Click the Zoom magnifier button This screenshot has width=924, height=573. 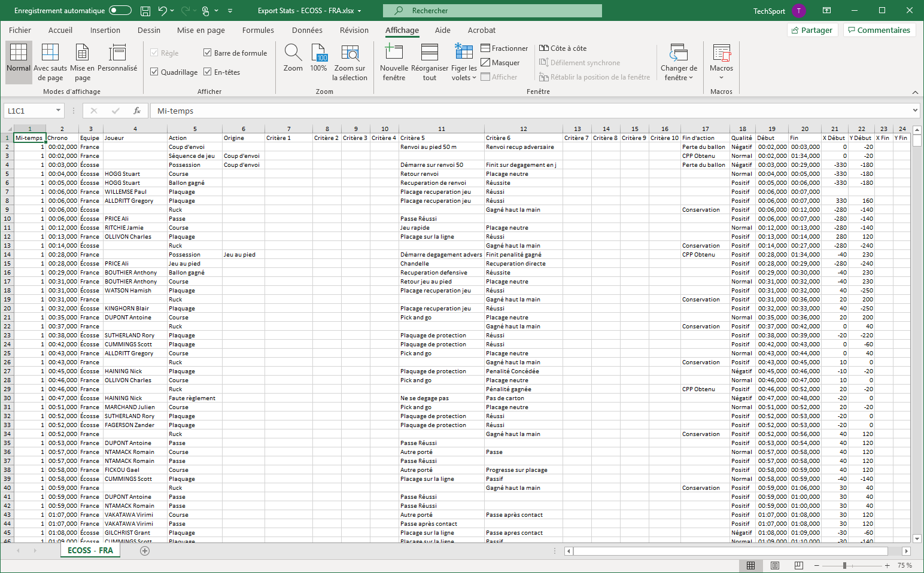pos(293,59)
